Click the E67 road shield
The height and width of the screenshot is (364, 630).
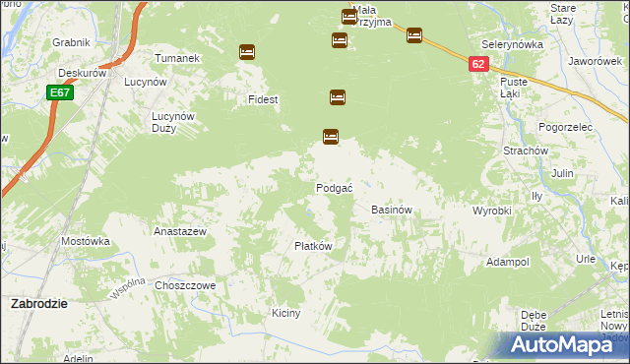60,92
